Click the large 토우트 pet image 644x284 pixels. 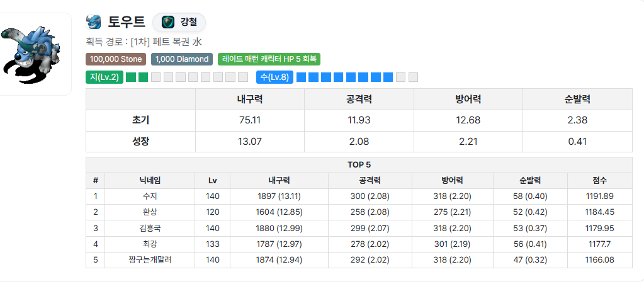(31, 54)
